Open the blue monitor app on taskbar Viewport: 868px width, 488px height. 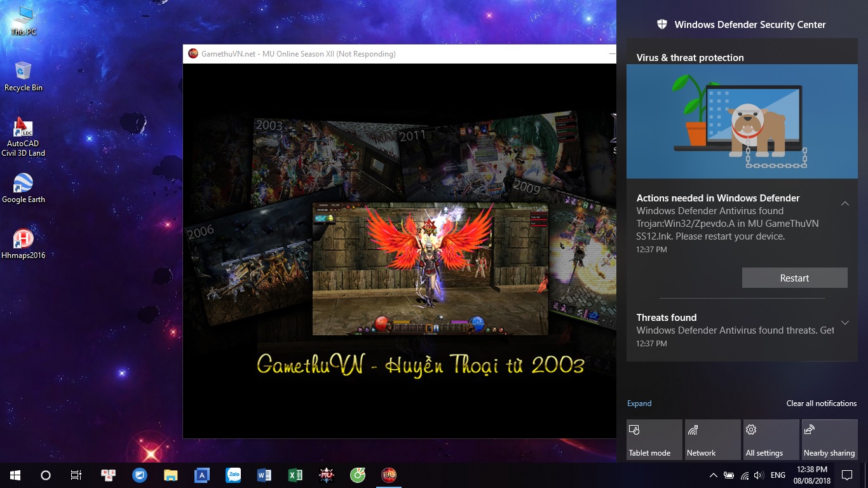point(140,475)
